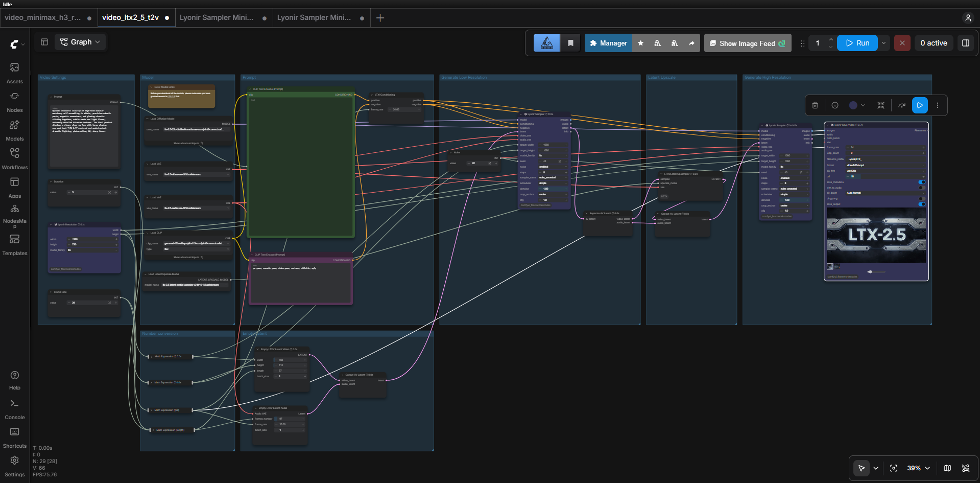Fit the graph view to screen
This screenshot has height=483, width=980.
894,468
